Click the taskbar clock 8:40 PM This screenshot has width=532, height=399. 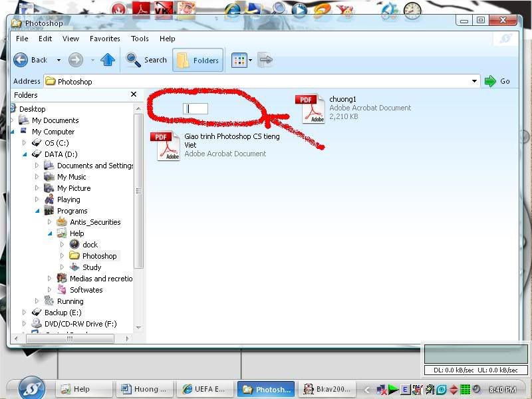pyautogui.click(x=503, y=390)
